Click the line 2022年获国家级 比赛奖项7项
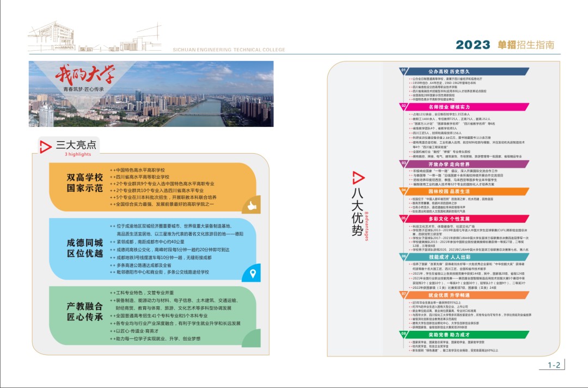The image size is (588, 388). [452, 288]
